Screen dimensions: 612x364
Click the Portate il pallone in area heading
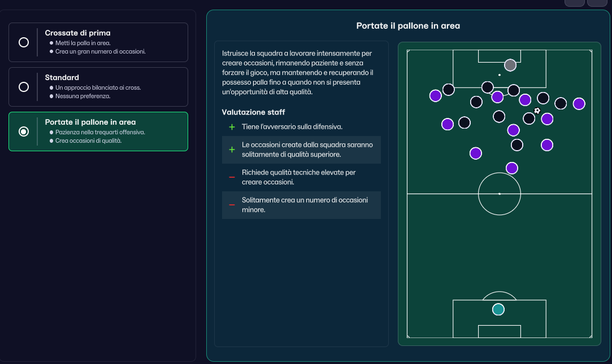pos(408,26)
